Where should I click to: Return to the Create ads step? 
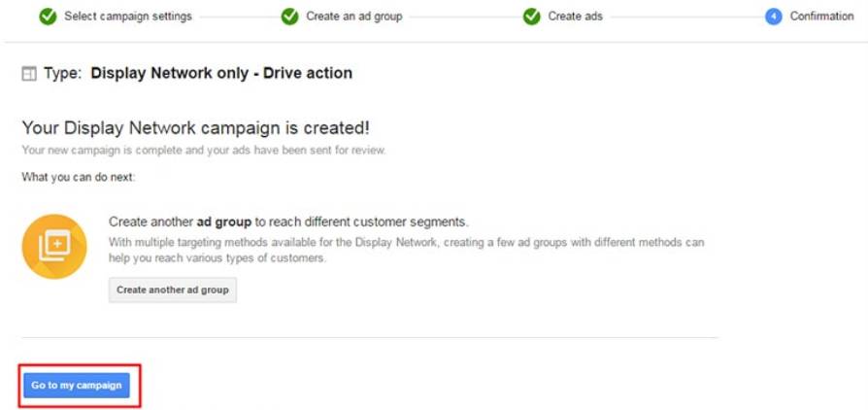point(575,17)
